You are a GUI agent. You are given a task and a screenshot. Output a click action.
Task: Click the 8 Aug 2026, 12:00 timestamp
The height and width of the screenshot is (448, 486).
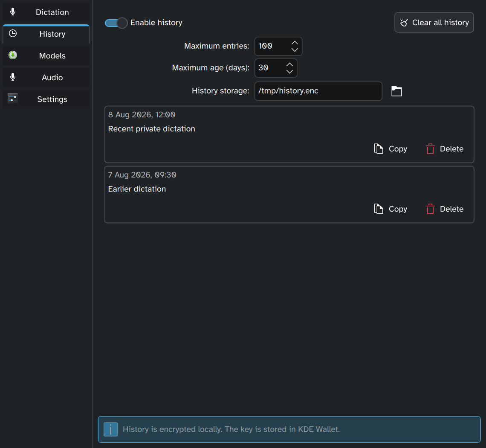pos(142,115)
